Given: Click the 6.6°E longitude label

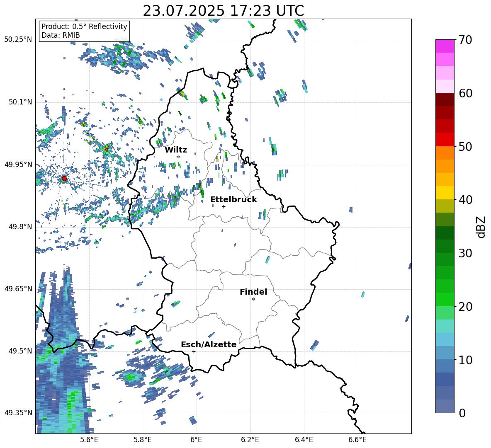Looking at the screenshot, I should point(357,440).
